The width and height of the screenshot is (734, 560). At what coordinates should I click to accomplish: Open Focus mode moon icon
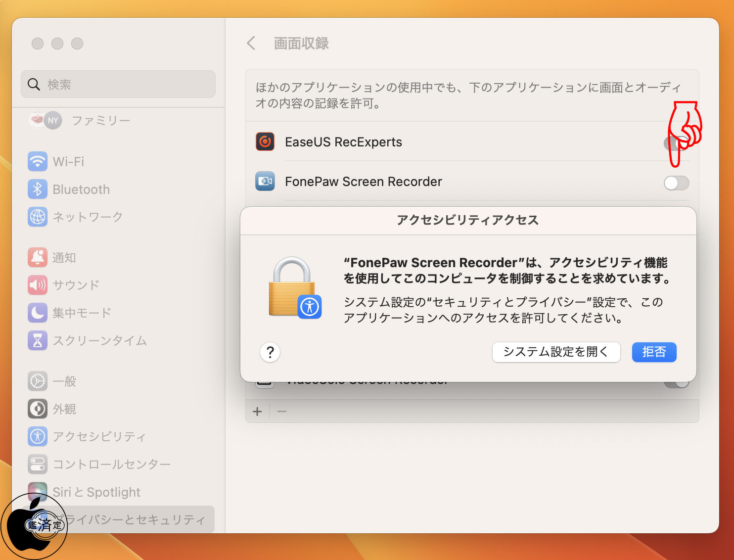[x=38, y=313]
